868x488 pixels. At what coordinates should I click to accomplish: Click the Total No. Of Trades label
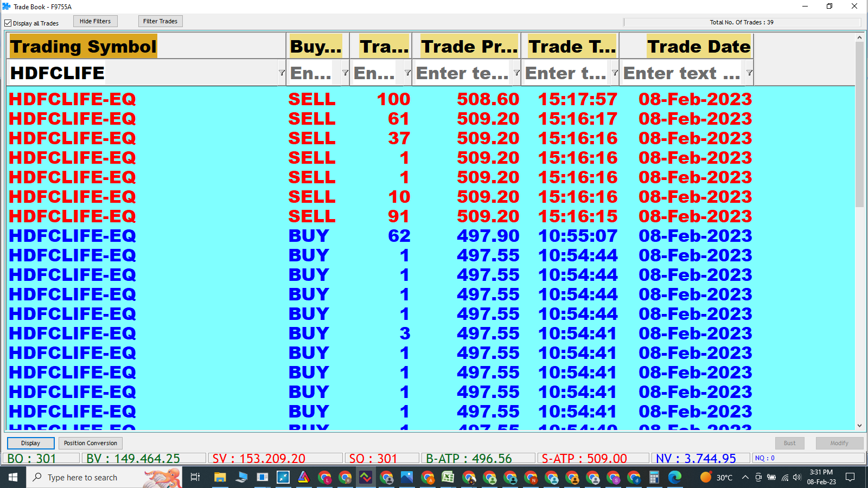pos(742,22)
